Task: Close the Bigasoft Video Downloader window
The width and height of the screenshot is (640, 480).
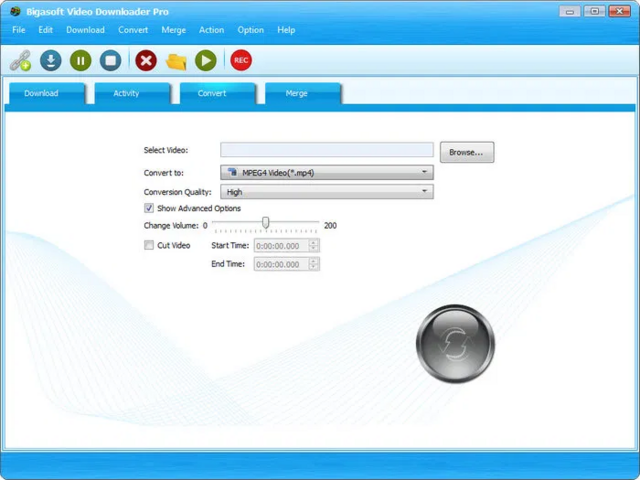Action: [620, 11]
